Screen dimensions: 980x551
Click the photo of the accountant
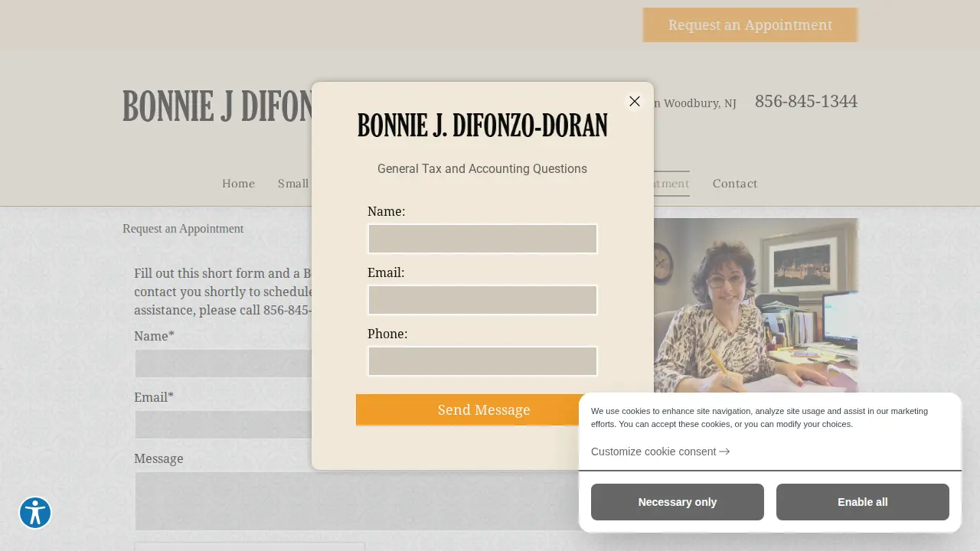(x=756, y=306)
